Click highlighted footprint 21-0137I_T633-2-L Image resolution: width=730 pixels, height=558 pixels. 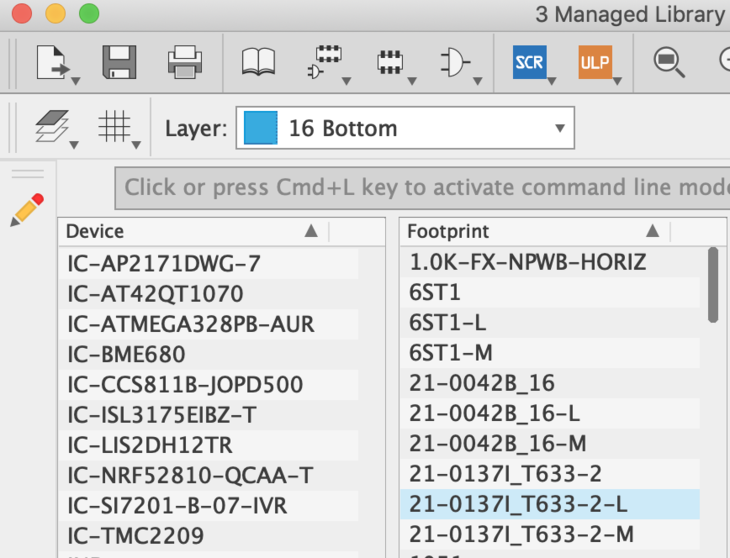(x=550, y=504)
